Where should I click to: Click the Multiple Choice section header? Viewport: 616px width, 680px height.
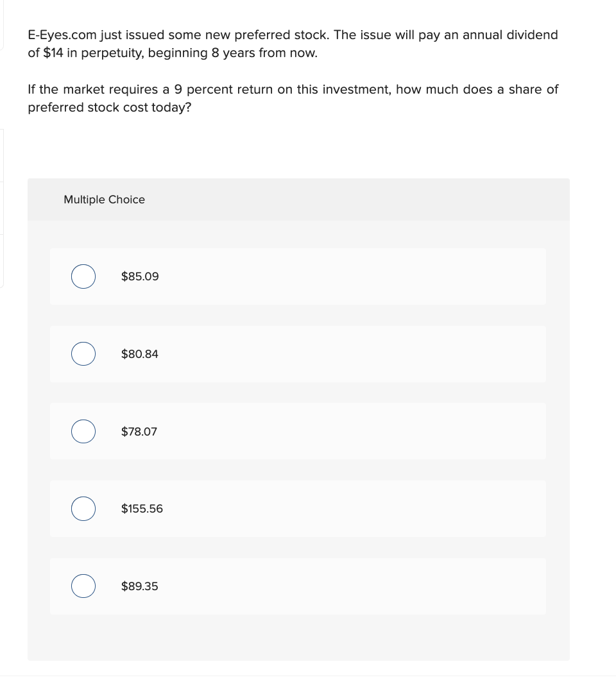point(104,200)
